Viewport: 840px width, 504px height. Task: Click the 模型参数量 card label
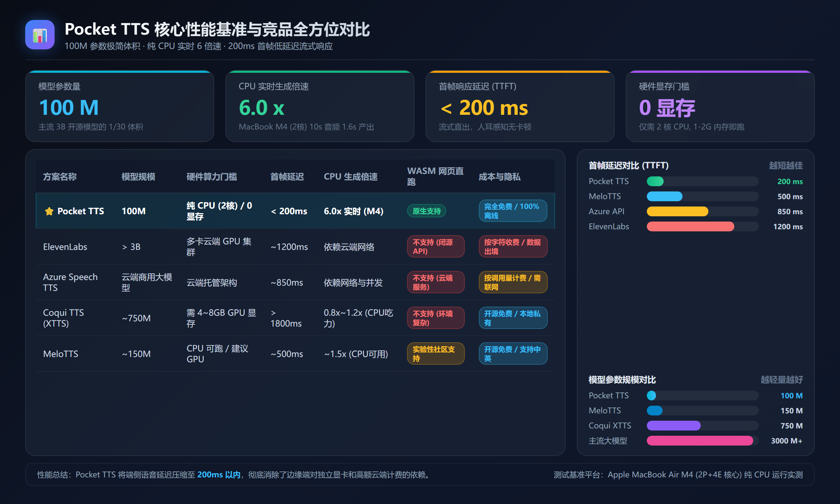point(59,86)
